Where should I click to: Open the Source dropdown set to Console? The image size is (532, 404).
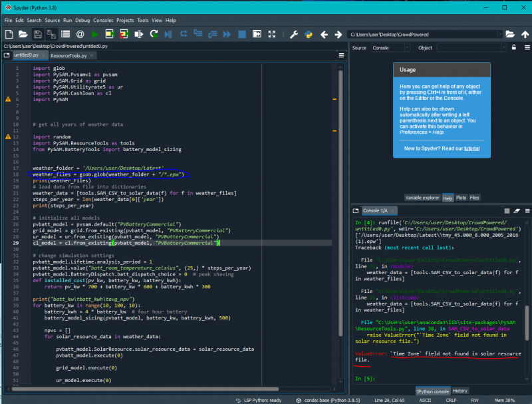click(x=391, y=48)
